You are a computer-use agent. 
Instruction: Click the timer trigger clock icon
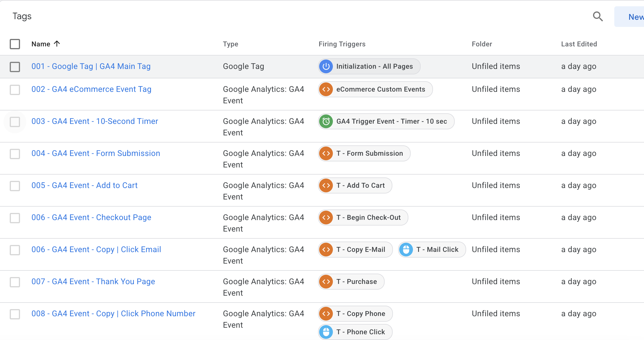pyautogui.click(x=326, y=121)
